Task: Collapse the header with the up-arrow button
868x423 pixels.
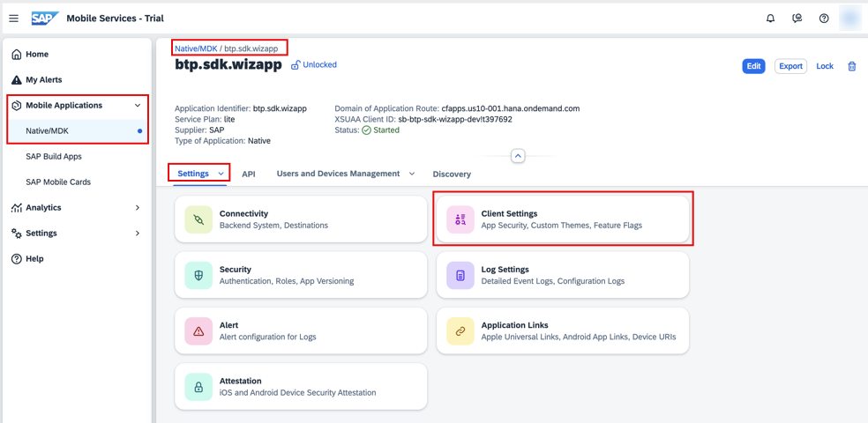Action: (x=518, y=156)
